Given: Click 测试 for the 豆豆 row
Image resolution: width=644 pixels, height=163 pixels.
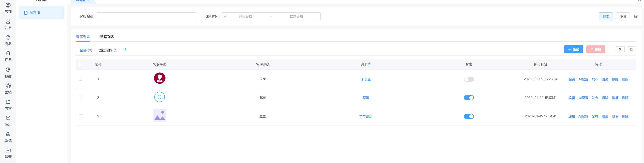Looking at the screenshot, I should (605, 116).
